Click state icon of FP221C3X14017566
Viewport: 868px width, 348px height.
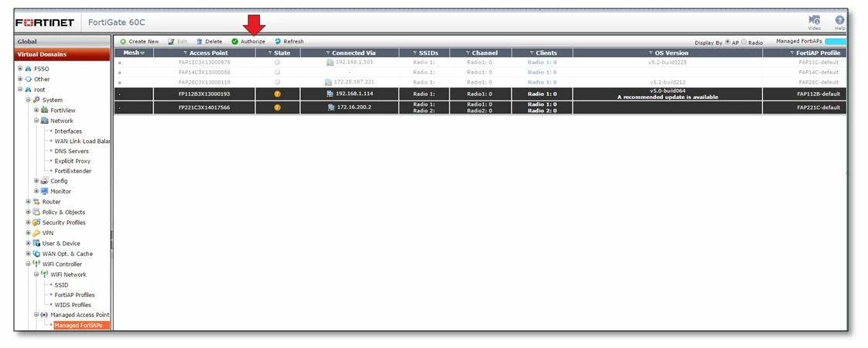[277, 107]
